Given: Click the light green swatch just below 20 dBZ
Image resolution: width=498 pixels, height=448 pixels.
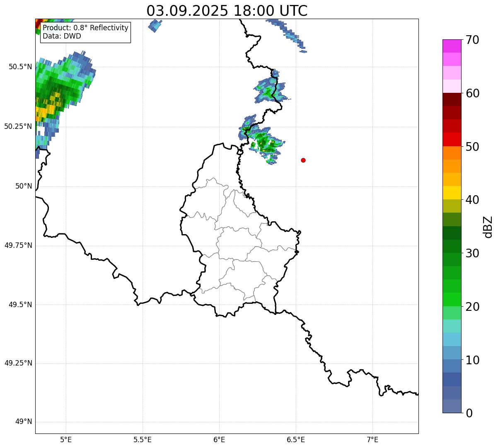Looking at the screenshot, I should (452, 313).
